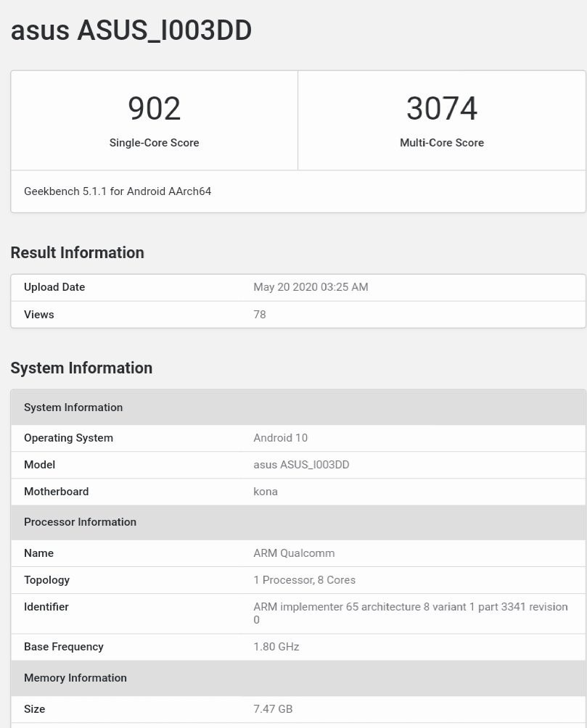Click the single-core score value 902
The height and width of the screenshot is (728, 587).
[x=155, y=109]
